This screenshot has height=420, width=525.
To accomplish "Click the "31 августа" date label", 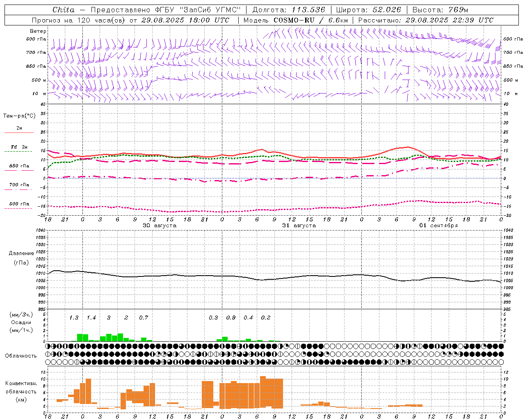I will (x=299, y=226).
